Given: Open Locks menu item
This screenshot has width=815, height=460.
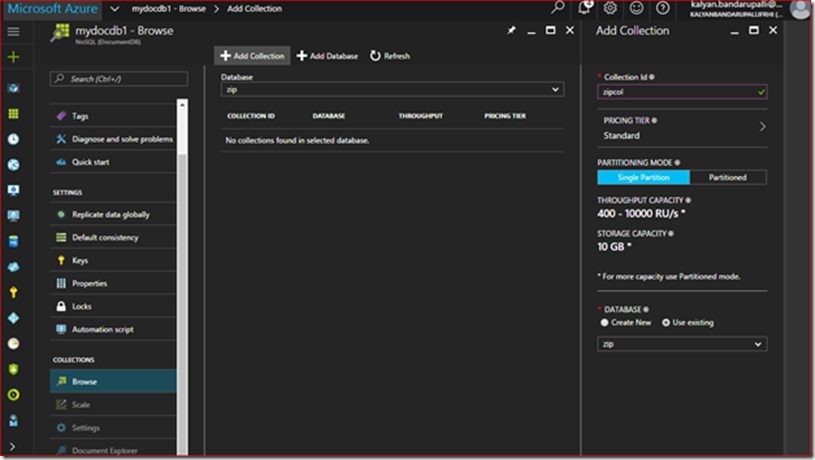Looking at the screenshot, I should tap(113, 306).
